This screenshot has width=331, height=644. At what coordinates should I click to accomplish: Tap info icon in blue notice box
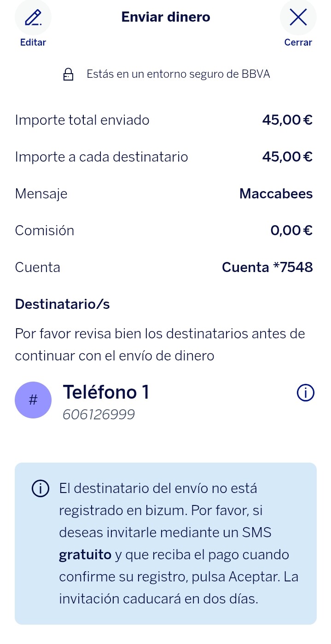click(41, 488)
